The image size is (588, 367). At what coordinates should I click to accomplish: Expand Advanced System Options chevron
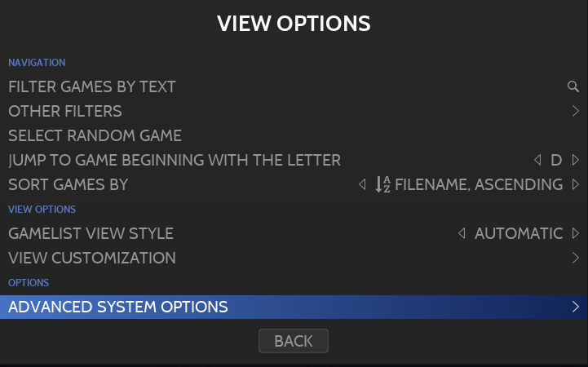[x=575, y=307]
